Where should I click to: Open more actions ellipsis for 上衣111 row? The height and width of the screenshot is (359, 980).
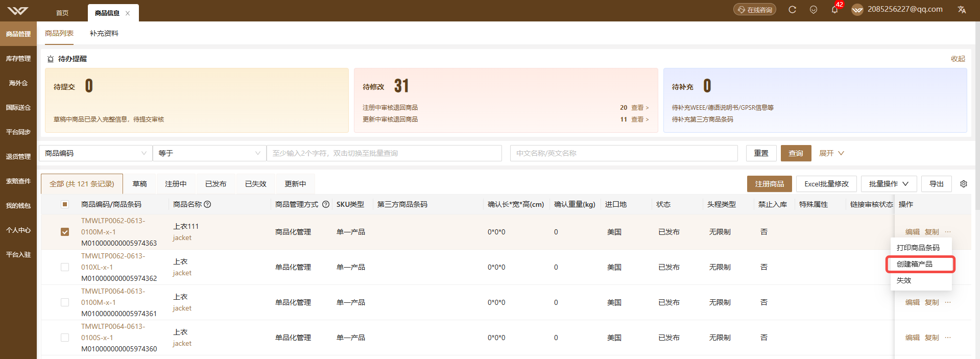pos(948,232)
